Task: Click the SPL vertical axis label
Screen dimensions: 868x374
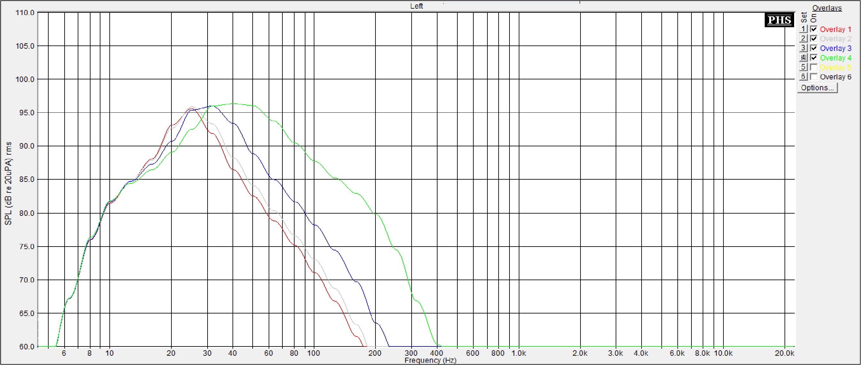Action: tap(8, 183)
